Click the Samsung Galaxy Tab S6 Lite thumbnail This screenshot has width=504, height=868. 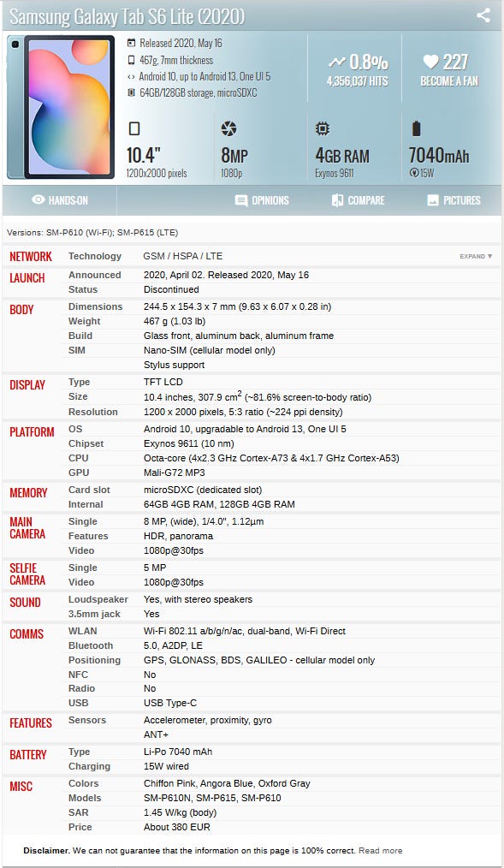pos(61,107)
